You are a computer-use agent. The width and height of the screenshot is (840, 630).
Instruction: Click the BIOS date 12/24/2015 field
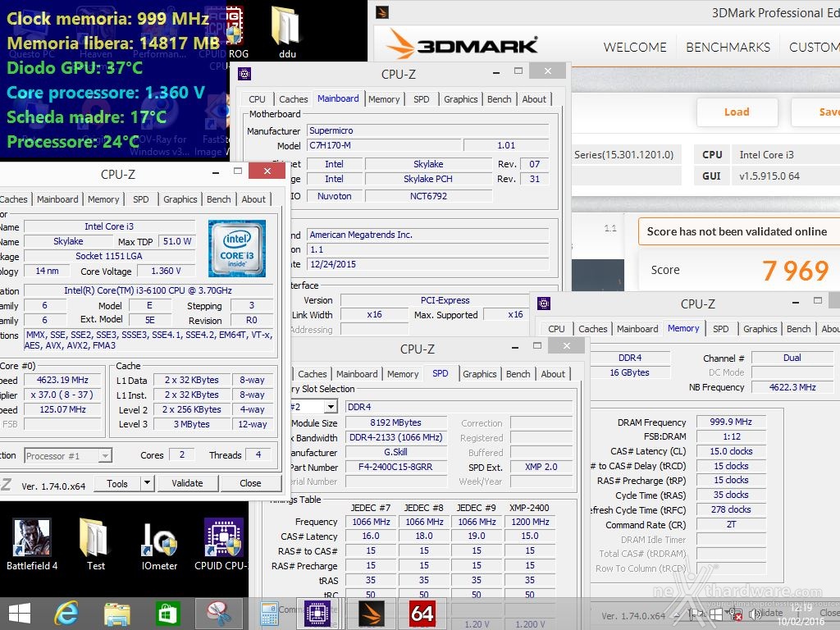(428, 264)
